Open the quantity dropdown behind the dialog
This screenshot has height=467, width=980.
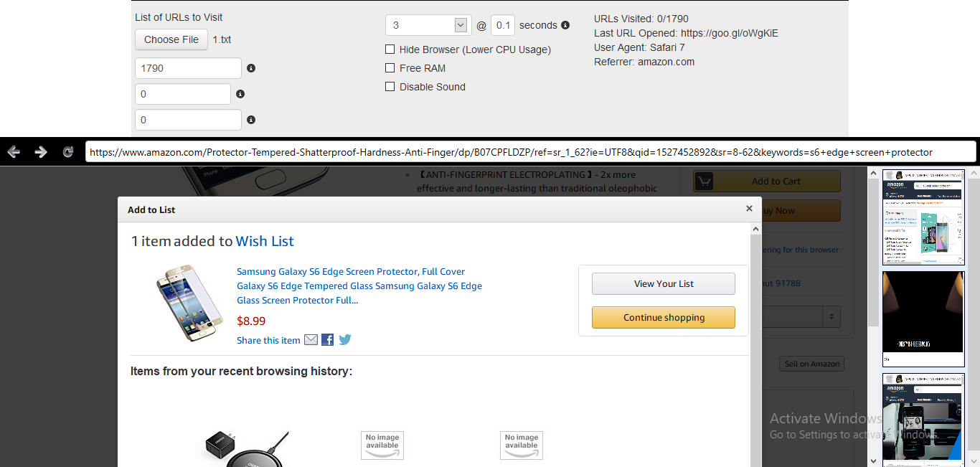[x=802, y=316]
